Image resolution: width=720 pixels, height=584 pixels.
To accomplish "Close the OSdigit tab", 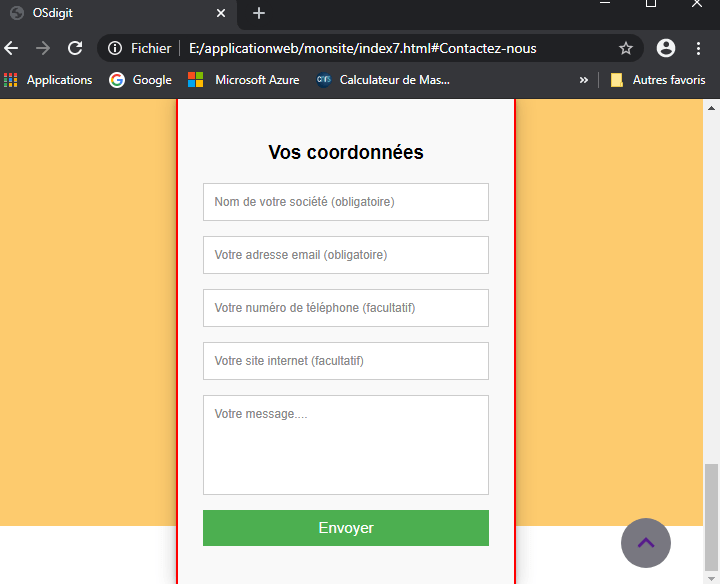I will 221,13.
